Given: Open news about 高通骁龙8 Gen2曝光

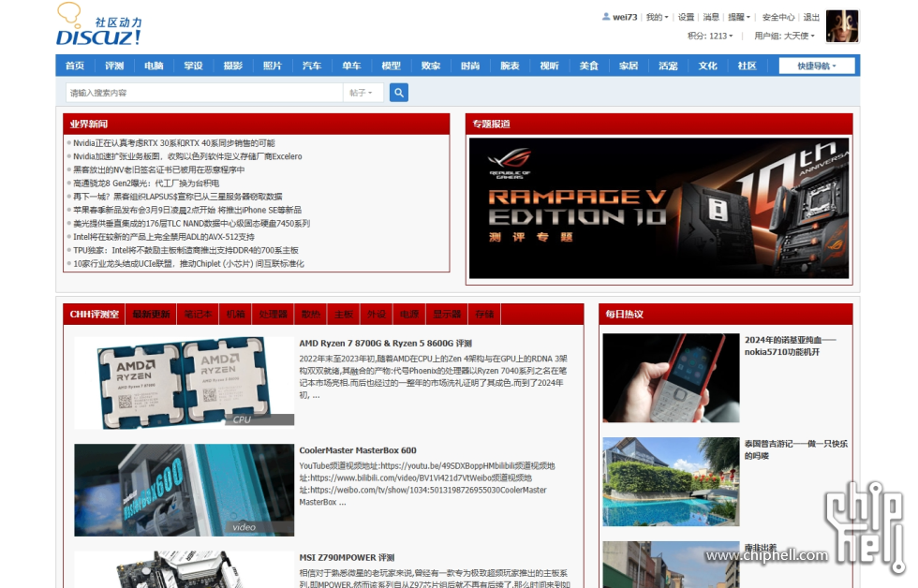Looking at the screenshot, I should coord(146,184).
